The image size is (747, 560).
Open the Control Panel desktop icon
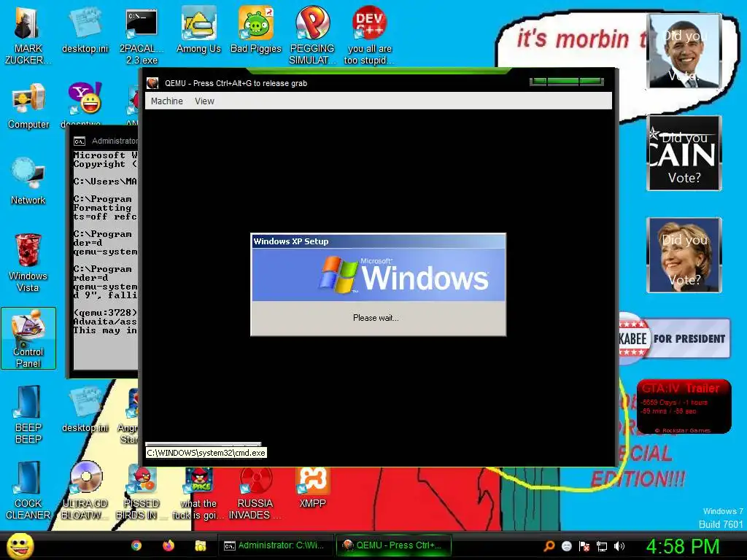tap(28, 338)
